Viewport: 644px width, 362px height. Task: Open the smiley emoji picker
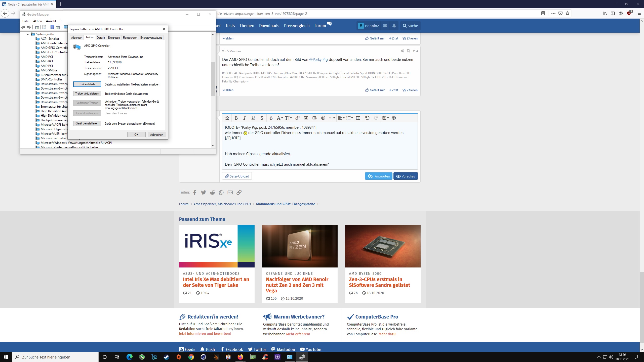coord(323,118)
